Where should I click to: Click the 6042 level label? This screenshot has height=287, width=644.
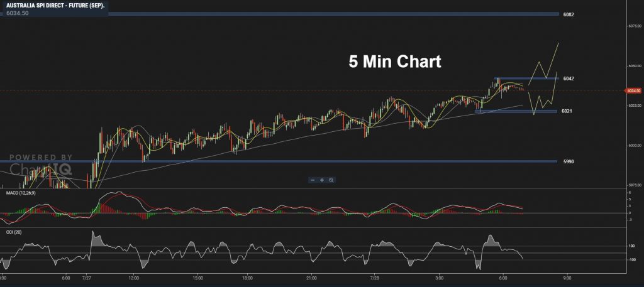tap(569, 79)
